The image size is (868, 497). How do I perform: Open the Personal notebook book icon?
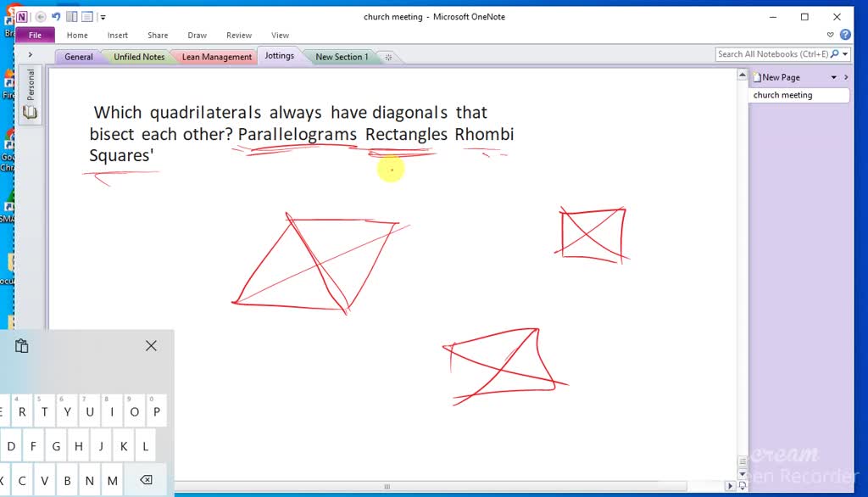coord(30,113)
